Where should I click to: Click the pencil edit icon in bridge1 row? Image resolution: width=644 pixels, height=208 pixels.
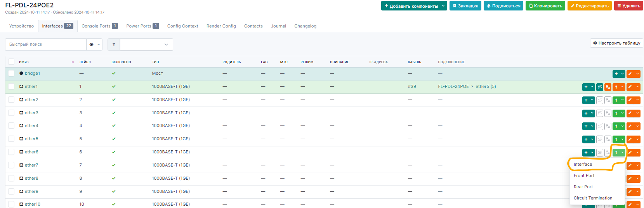pyautogui.click(x=630, y=74)
